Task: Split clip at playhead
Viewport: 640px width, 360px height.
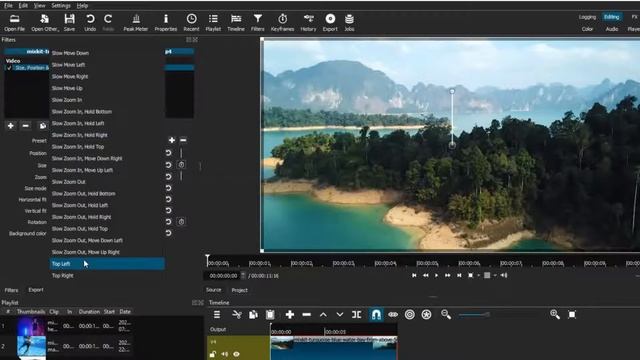Action: click(356, 315)
